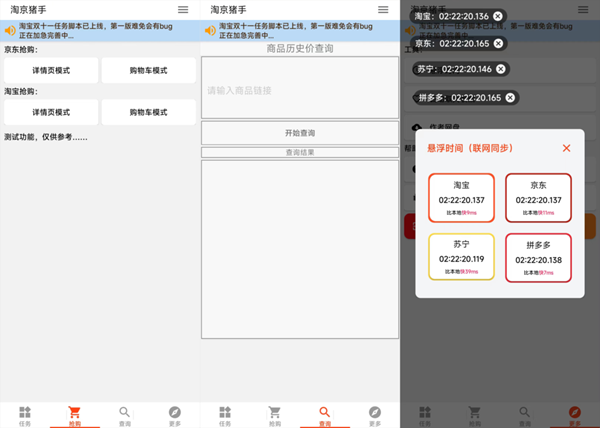Screen dimensions: 600x428
Task: Tap 任务 grid icon on the 商品历史价查询 screen
Action: (225, 412)
